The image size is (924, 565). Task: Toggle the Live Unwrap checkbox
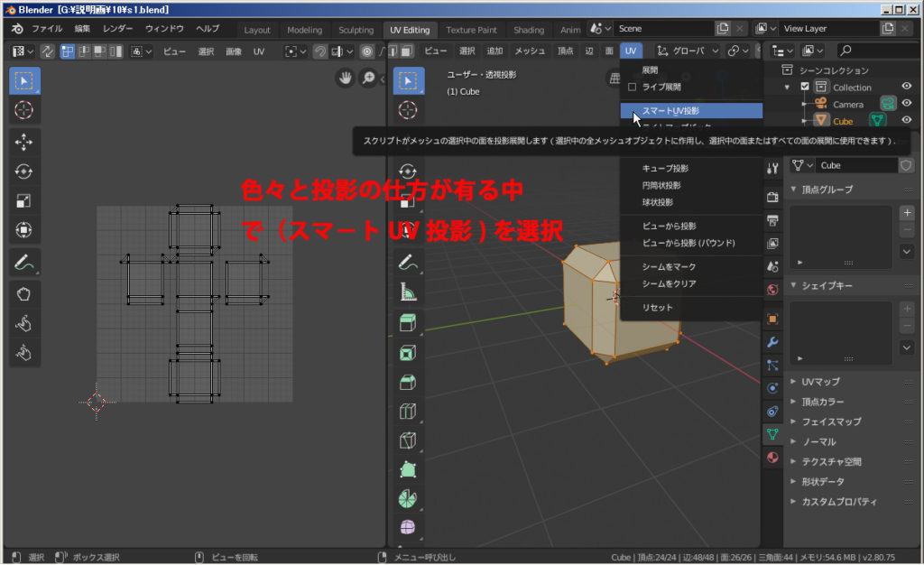pyautogui.click(x=633, y=88)
